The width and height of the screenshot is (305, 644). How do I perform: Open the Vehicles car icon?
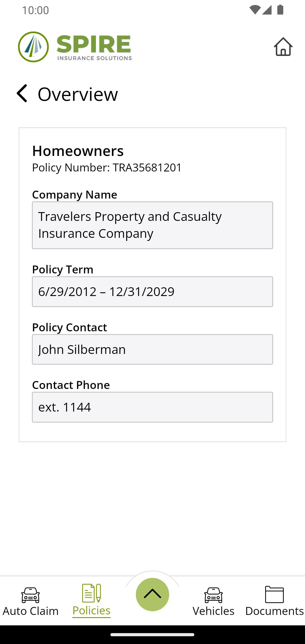pos(213,595)
